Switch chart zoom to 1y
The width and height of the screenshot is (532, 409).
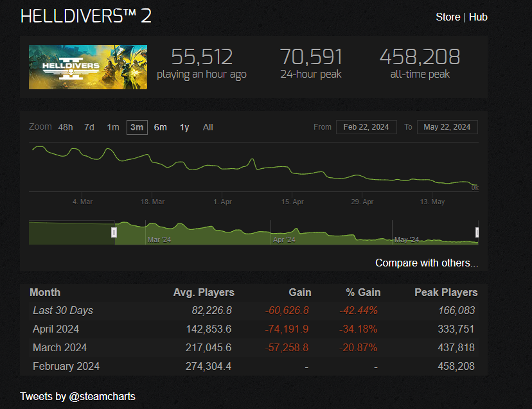184,128
